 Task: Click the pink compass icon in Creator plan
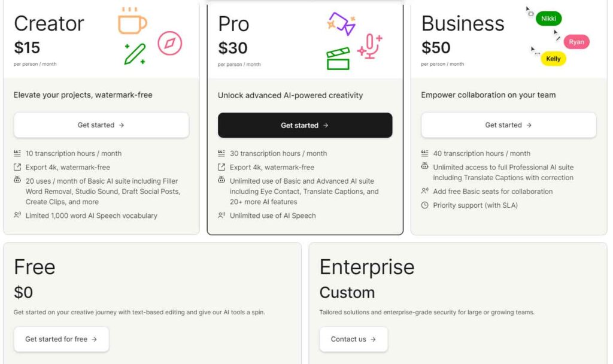point(170,43)
